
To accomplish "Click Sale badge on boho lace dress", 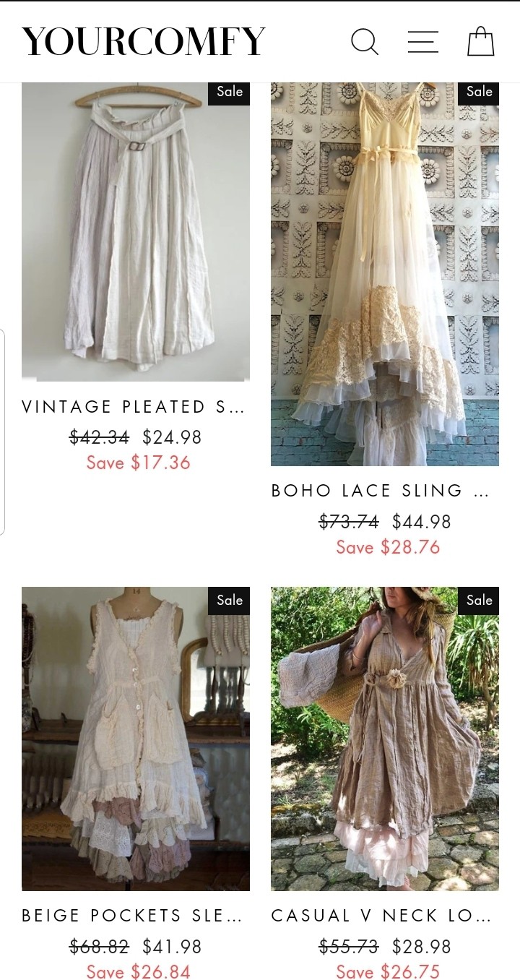I will (479, 92).
